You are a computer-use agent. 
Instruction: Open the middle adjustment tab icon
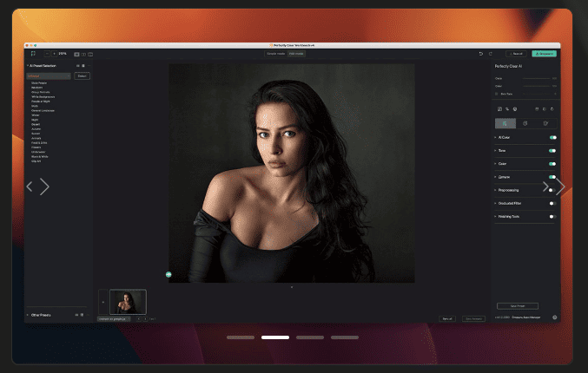click(x=525, y=123)
